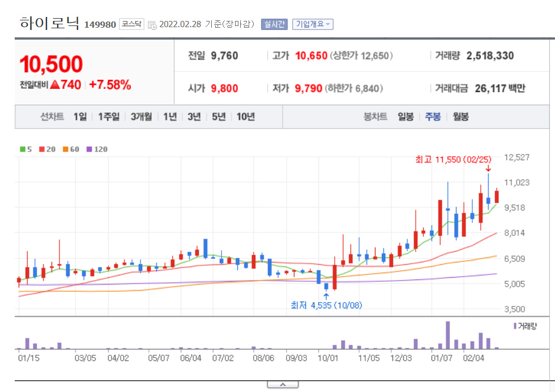Click the 하한가 6,840 text
The height and width of the screenshot is (392, 555).
[x=354, y=88]
